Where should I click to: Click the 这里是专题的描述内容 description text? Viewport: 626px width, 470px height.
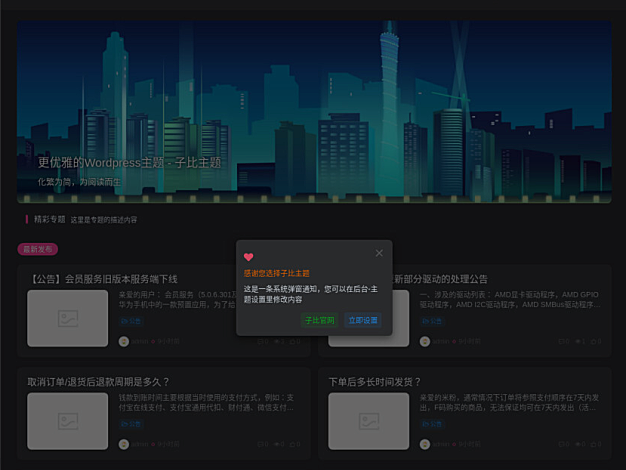coord(104,220)
